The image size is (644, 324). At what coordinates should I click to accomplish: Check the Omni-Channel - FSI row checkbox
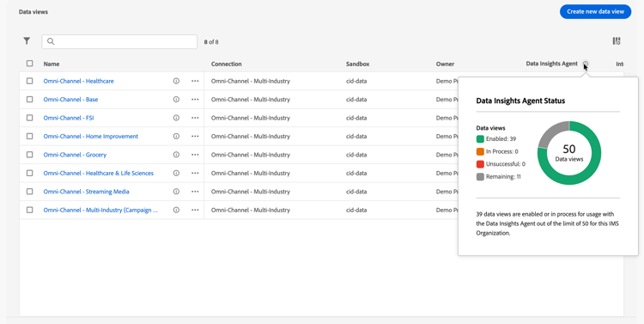point(29,118)
